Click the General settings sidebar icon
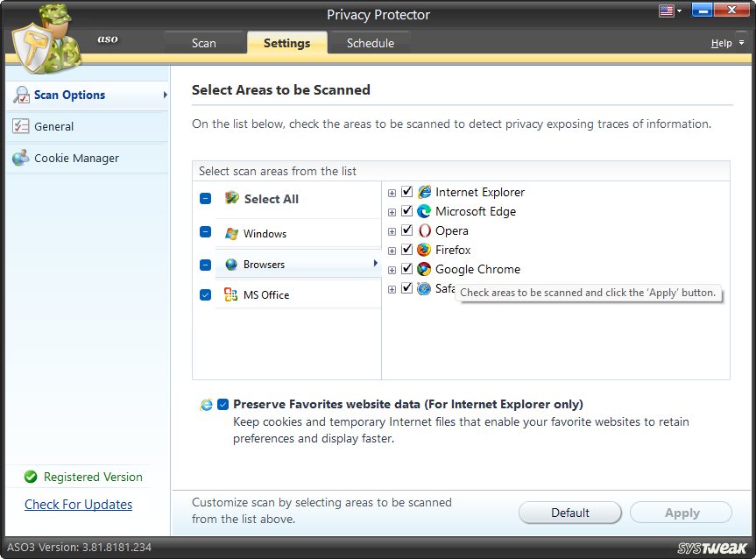Screen dimensions: 756x559 tap(21, 126)
